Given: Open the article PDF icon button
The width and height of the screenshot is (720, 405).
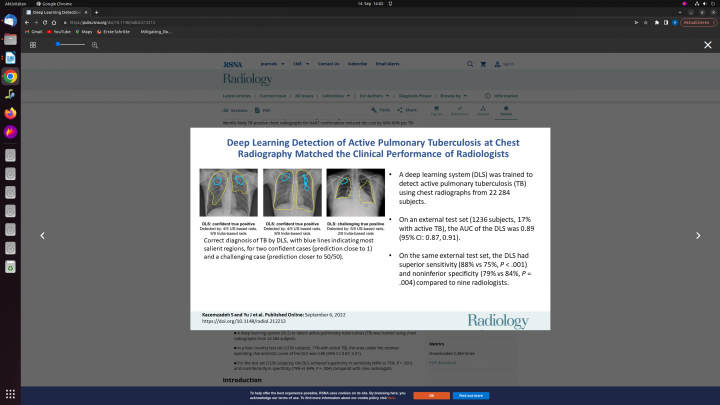Looking at the screenshot, I should click(263, 110).
